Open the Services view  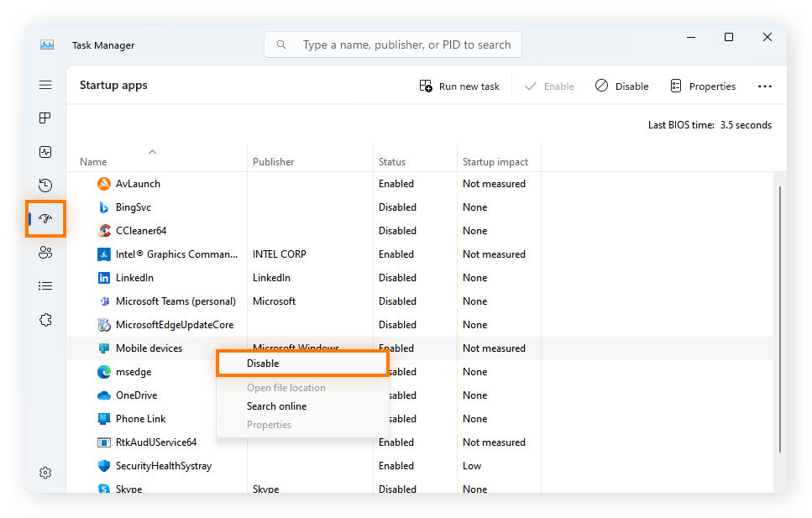(45, 319)
